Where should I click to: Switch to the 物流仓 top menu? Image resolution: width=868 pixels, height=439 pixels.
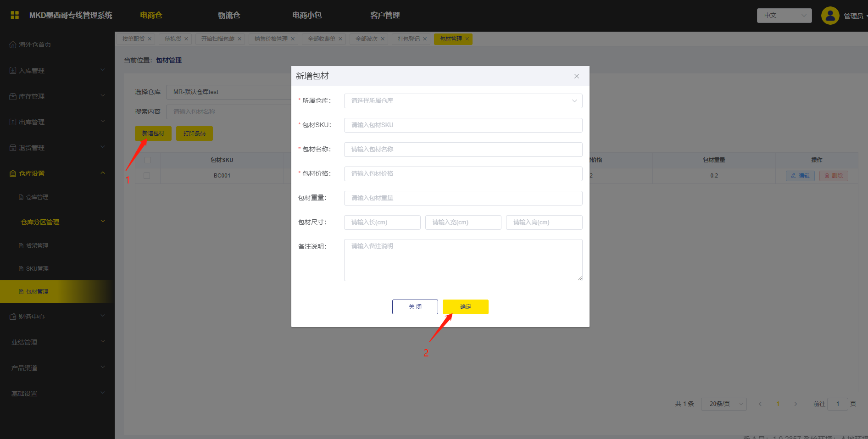(x=229, y=15)
